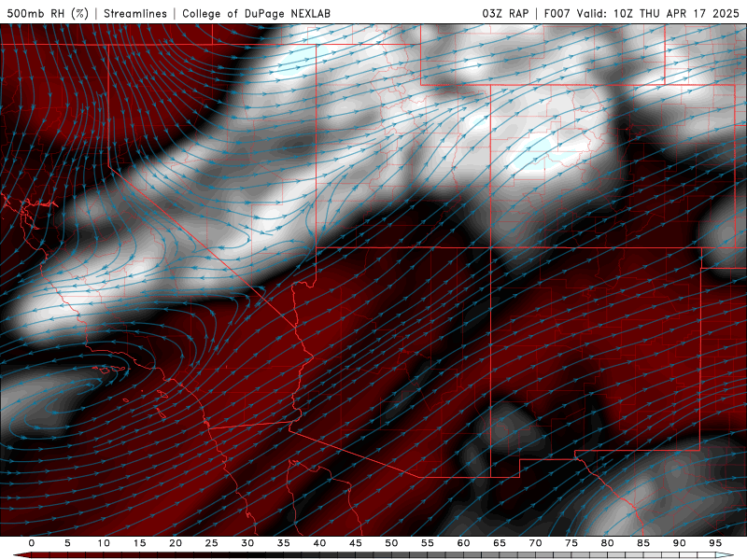Click the colorbar label "15"
Viewport: 747px width, 560px height.
tap(139, 543)
